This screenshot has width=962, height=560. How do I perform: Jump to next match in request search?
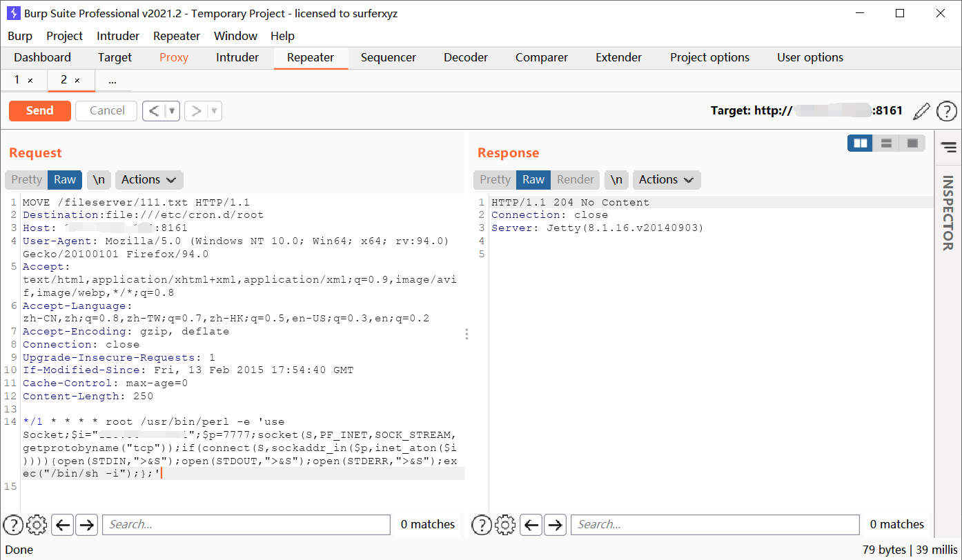pos(86,525)
